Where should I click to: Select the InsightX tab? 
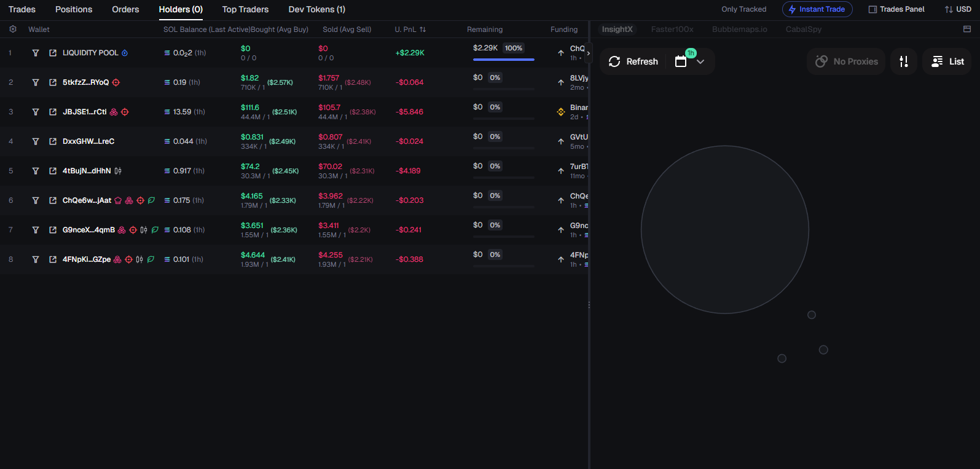coord(617,30)
